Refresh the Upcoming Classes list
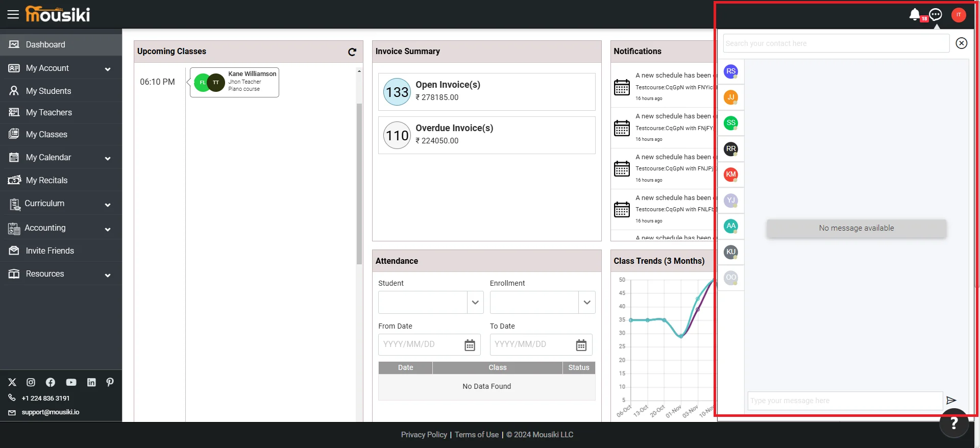The height and width of the screenshot is (448, 980). pos(352,52)
